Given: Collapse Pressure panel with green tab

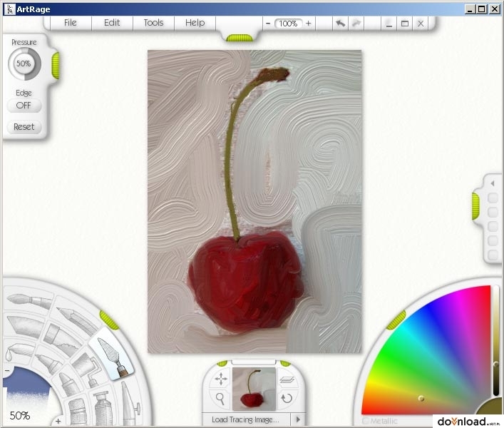Looking at the screenshot, I should (56, 66).
